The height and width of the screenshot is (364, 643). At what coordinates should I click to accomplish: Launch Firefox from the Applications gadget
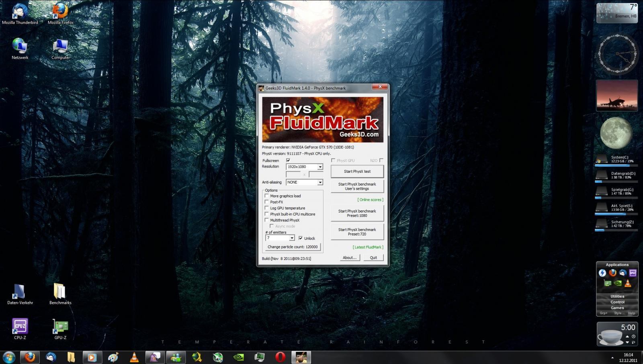(612, 273)
